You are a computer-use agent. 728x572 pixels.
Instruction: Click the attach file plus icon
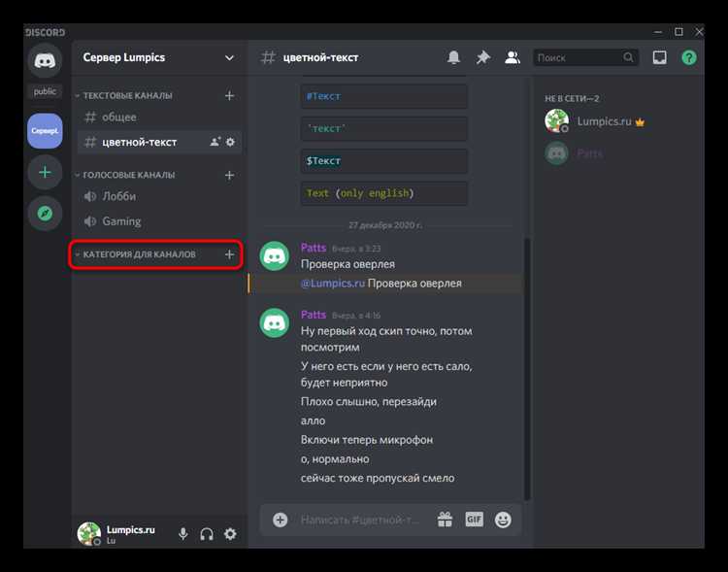280,520
